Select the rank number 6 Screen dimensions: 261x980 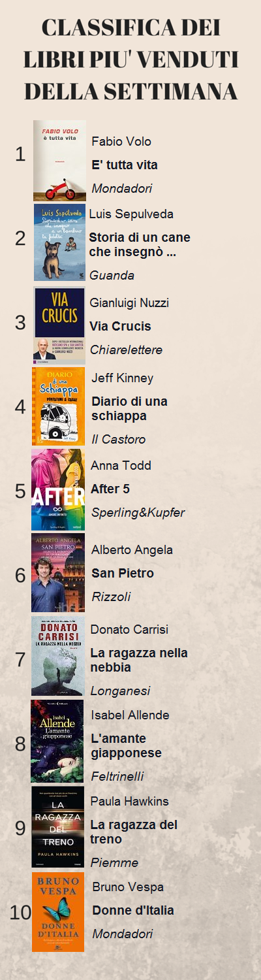20,575
